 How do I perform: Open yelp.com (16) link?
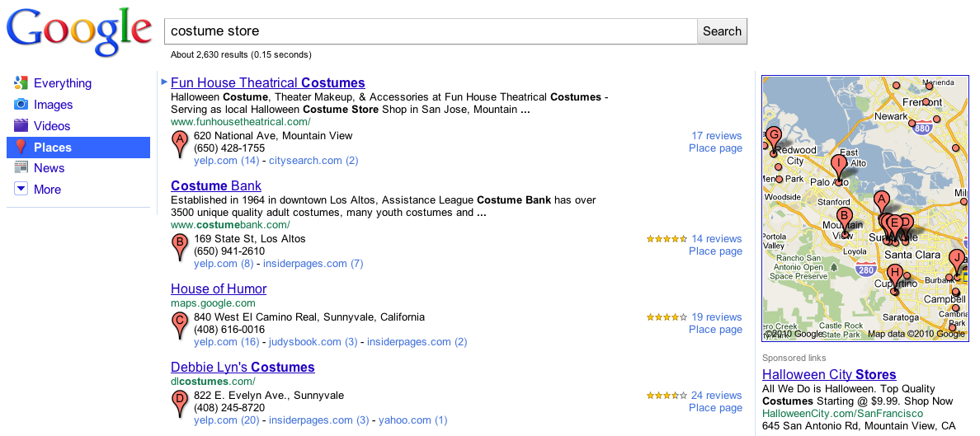tap(226, 342)
